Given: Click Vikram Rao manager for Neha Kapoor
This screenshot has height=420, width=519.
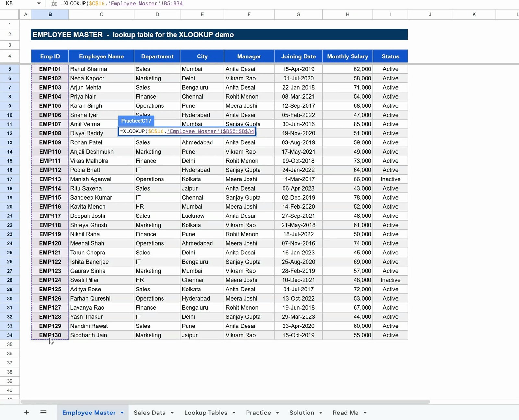Looking at the screenshot, I should (249, 78).
